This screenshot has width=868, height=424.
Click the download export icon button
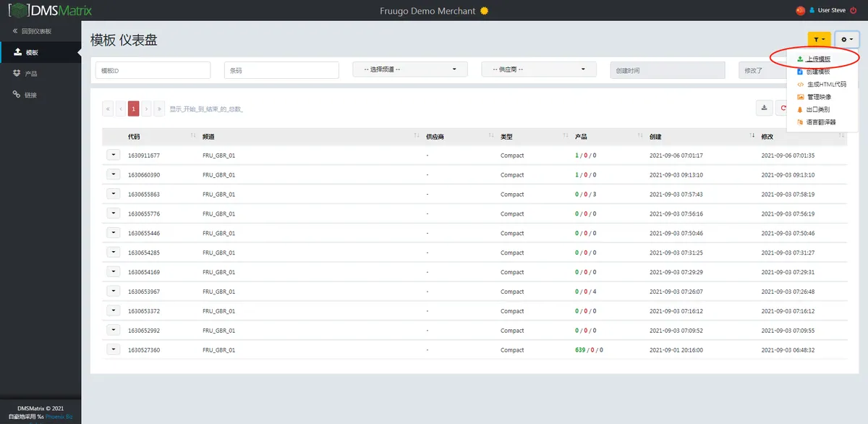pos(764,107)
